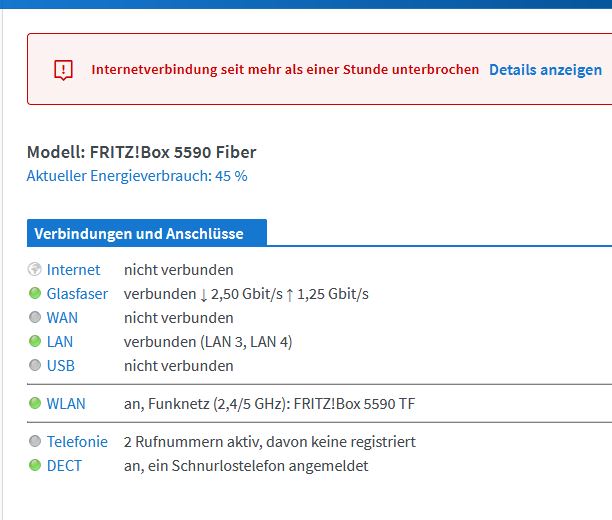Open the Details anzeigen link
This screenshot has width=612, height=520.
point(545,70)
